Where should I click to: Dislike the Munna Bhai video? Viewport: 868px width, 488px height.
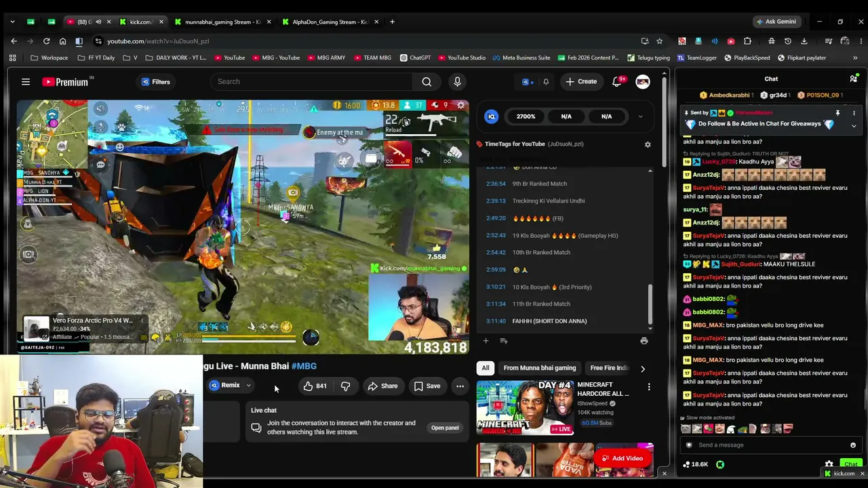pos(345,386)
